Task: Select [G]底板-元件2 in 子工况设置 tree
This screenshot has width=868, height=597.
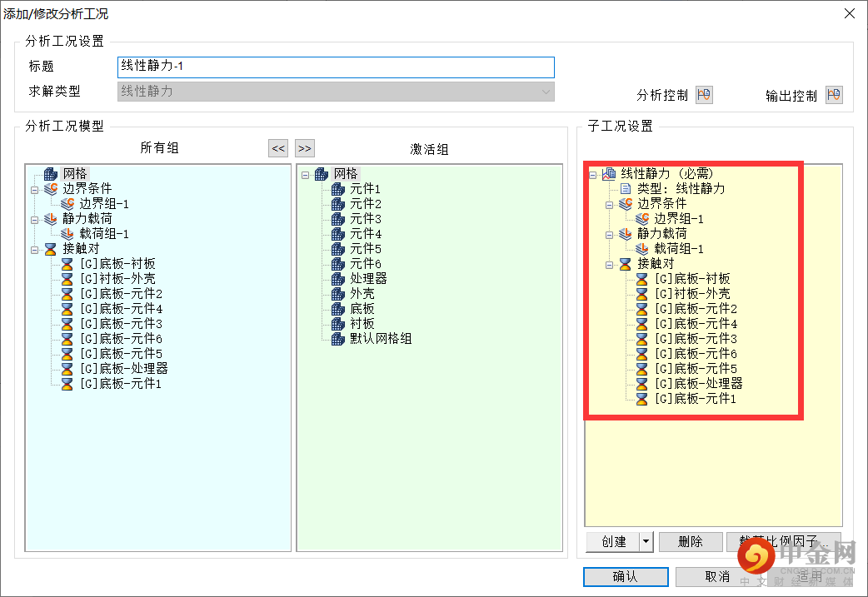Action: click(x=696, y=309)
